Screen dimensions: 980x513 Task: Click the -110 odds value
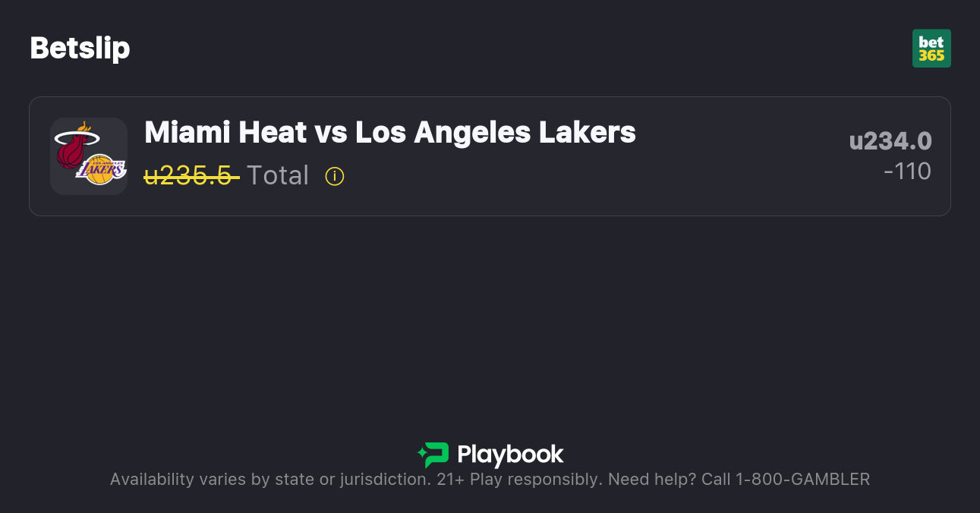pos(907,172)
